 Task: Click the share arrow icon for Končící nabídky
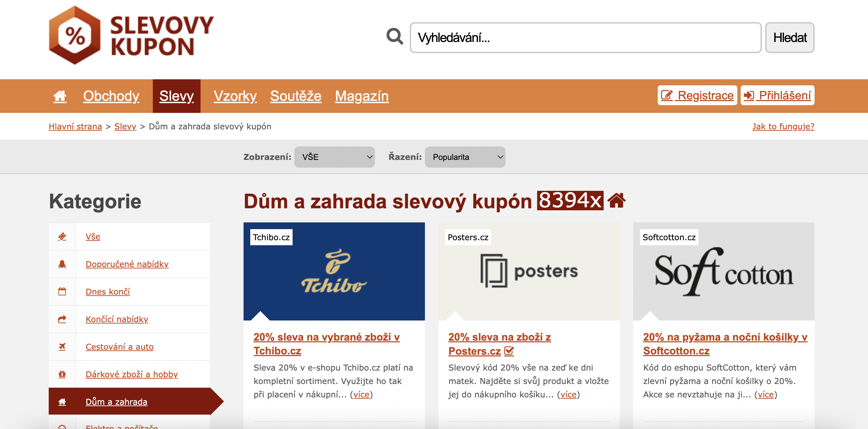click(62, 319)
